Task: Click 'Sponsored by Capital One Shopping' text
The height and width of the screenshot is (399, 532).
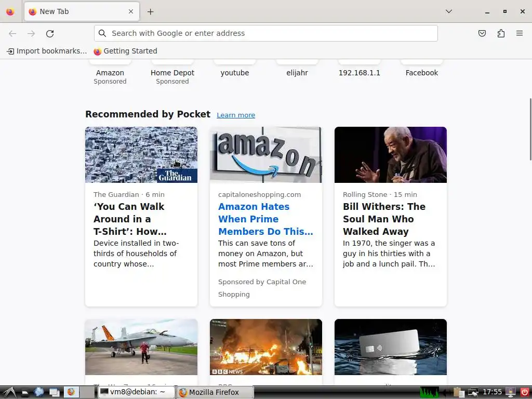Action: pos(262,288)
